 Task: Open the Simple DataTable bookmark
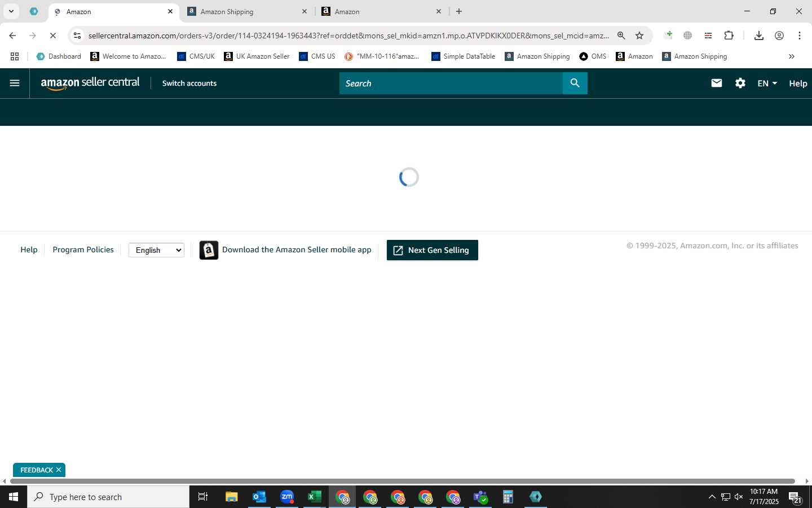[463, 56]
